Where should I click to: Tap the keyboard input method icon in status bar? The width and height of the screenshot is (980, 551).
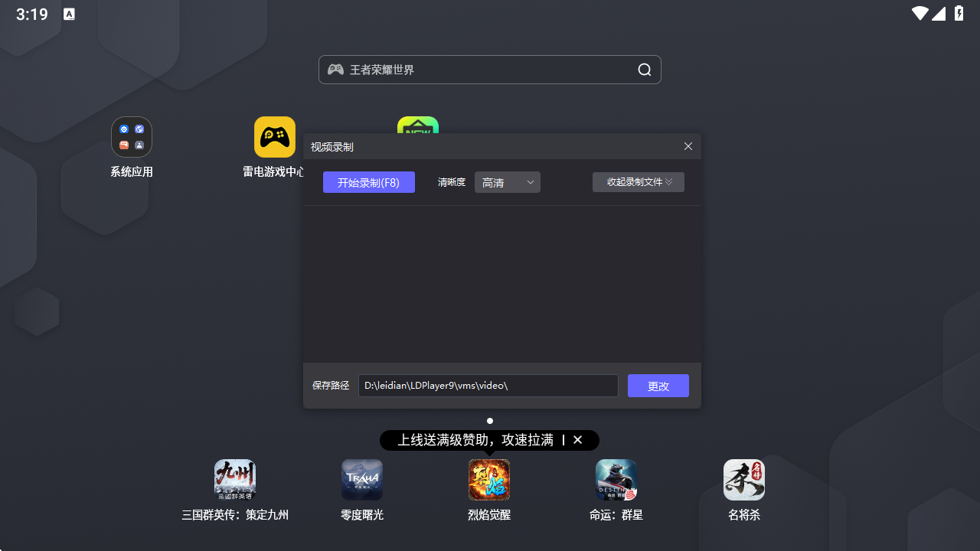tap(70, 14)
